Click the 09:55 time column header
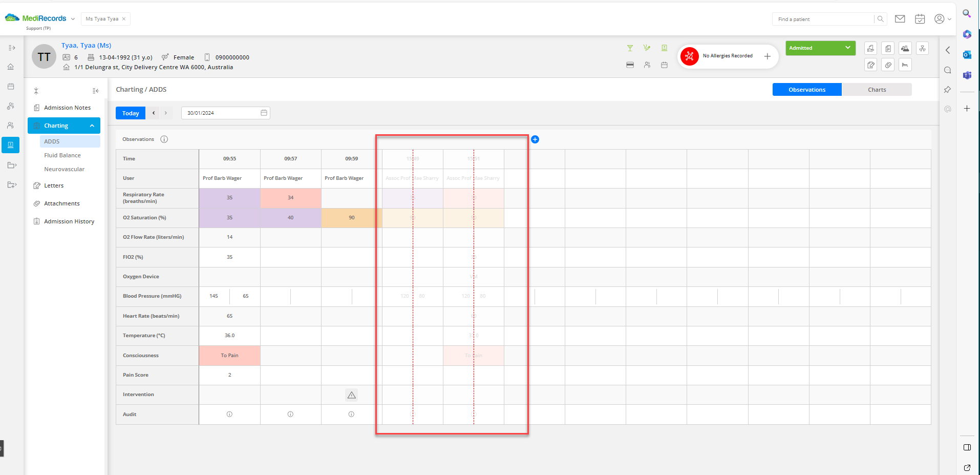This screenshot has width=980, height=475. pyautogui.click(x=229, y=159)
